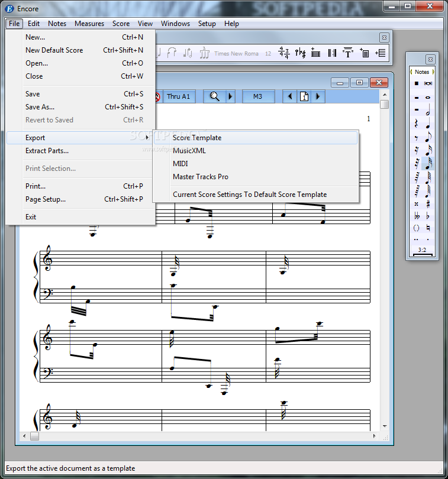Click the horizontal scrollbar right arrow
Viewport: 448px width, 479px height.
tap(374, 436)
